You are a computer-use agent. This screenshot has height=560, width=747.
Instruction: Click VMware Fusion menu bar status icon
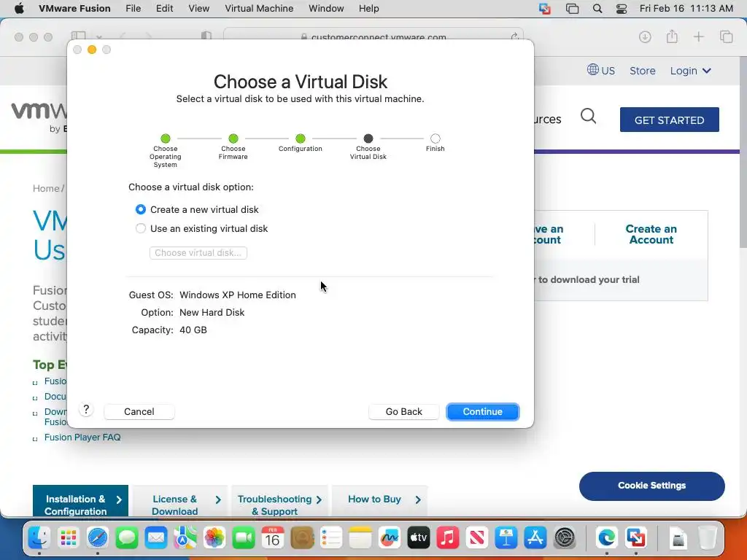click(x=544, y=9)
